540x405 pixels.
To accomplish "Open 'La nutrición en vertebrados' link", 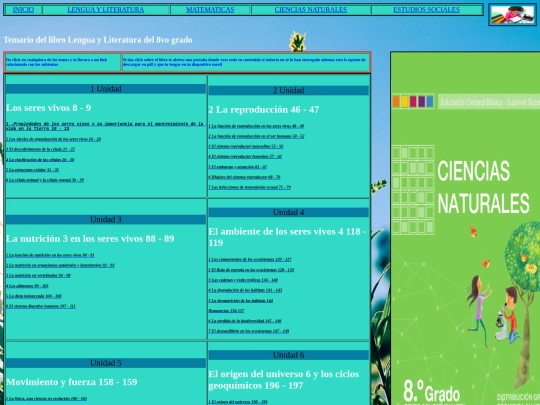I will pyautogui.click(x=38, y=275).
